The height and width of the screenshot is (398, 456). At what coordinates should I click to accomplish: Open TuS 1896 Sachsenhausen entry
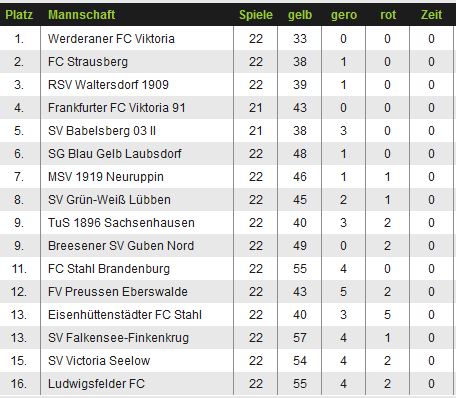[x=121, y=223]
